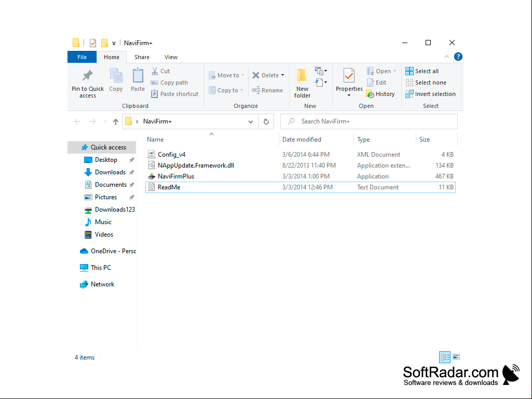Open the File menu
The image size is (532, 399).
(82, 57)
